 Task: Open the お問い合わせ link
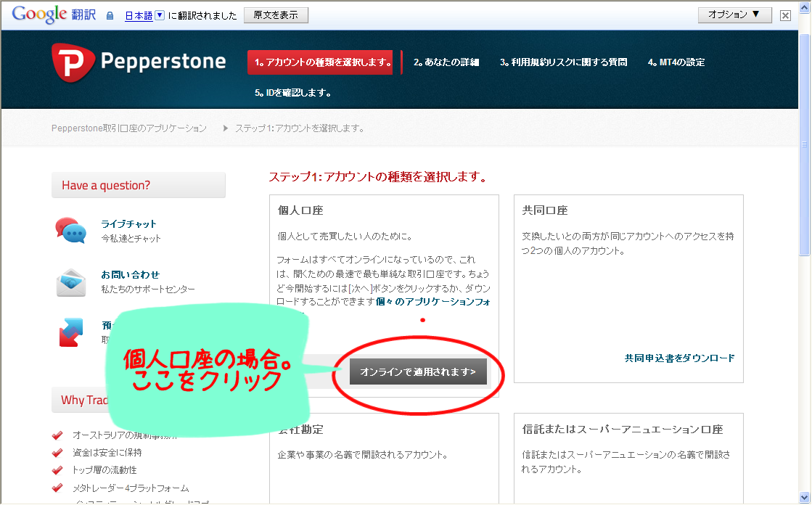point(131,274)
